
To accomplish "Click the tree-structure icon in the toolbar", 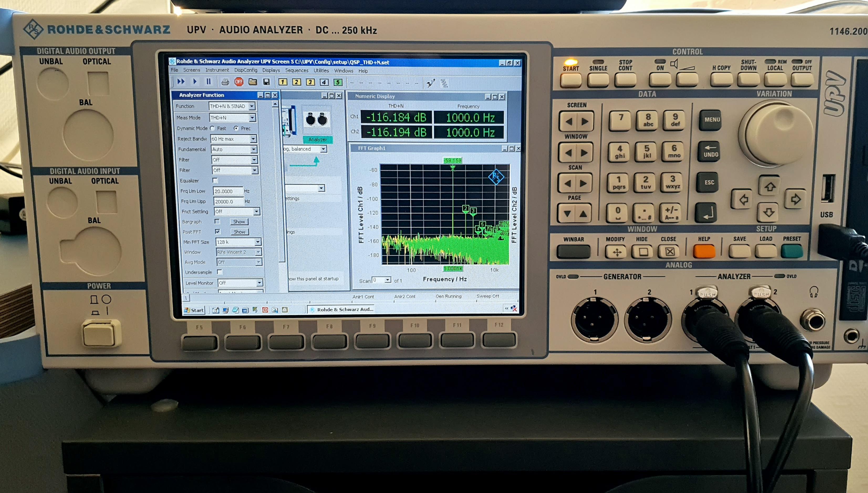I will point(444,83).
